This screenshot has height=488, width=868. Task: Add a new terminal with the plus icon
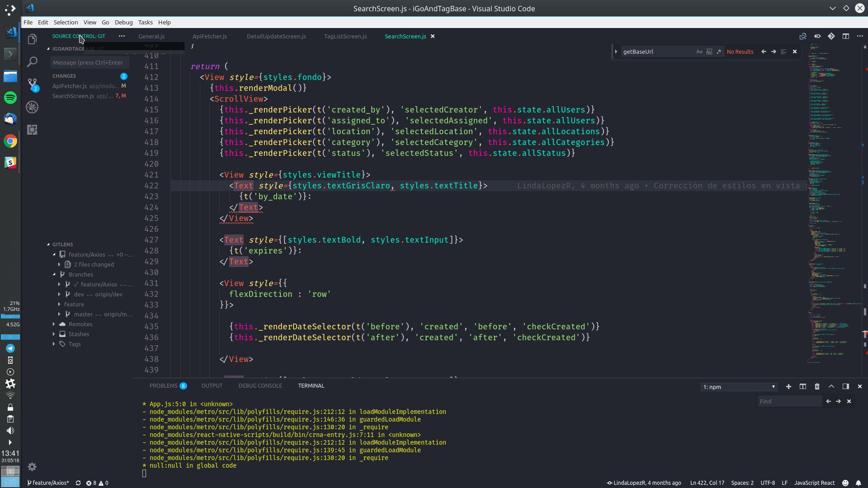click(x=788, y=387)
